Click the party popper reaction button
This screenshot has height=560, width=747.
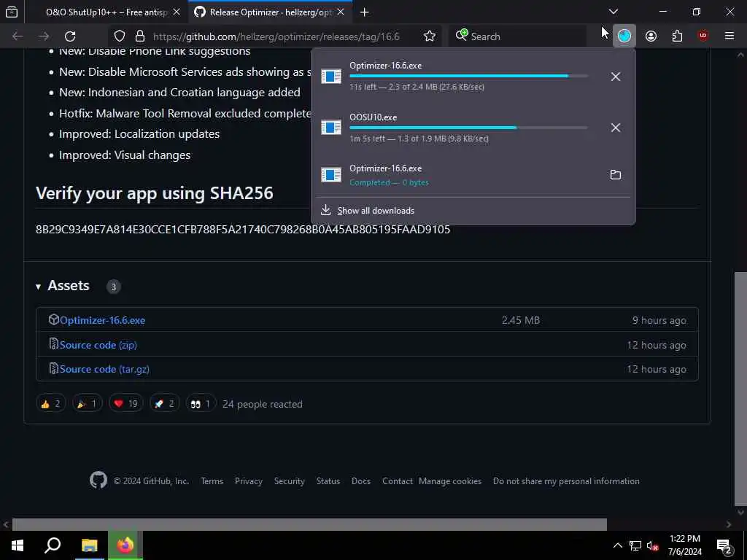click(x=88, y=404)
